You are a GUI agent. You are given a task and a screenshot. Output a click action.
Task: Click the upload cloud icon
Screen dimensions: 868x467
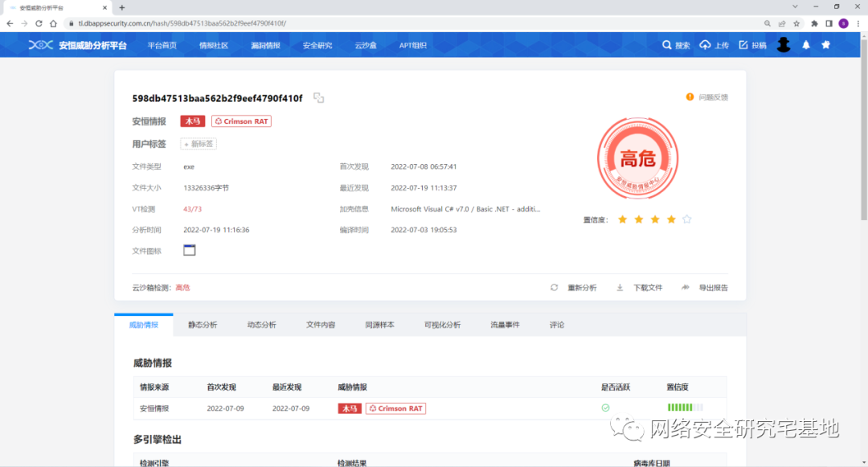point(705,45)
